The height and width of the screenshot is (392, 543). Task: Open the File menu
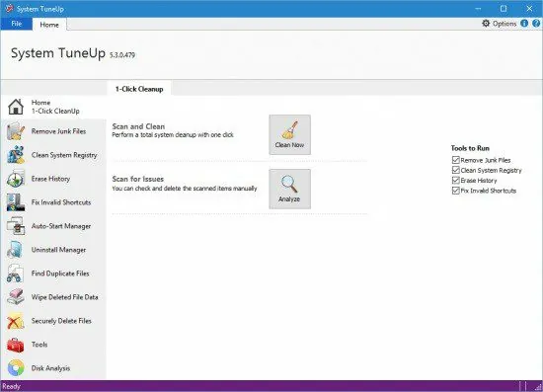(16, 24)
